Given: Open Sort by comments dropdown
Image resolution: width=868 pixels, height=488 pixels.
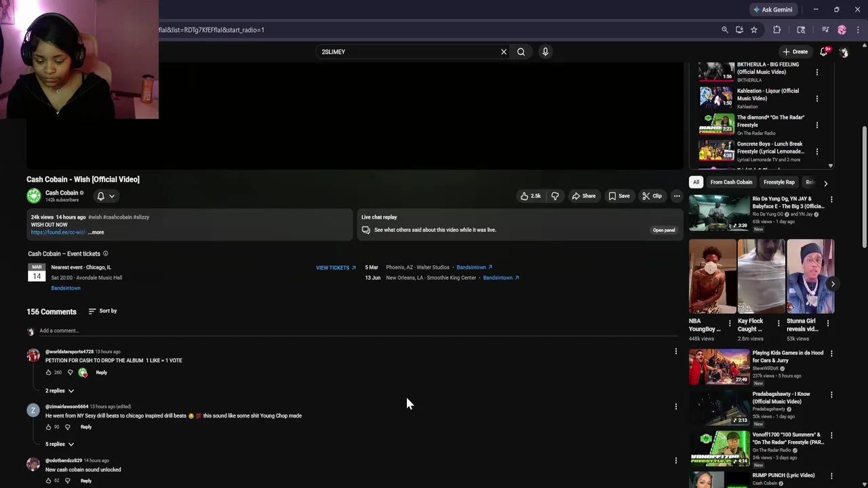Looking at the screenshot, I should 102,311.
